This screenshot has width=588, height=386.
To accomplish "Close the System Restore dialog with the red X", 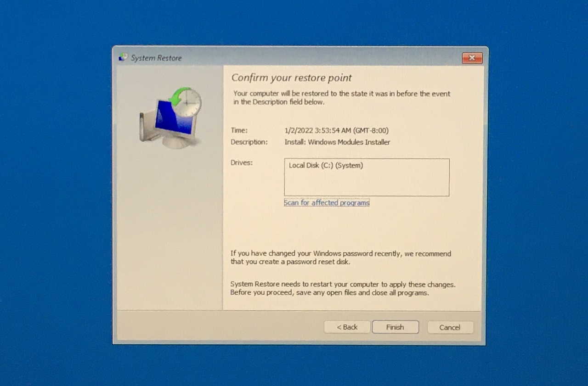I will coord(472,58).
